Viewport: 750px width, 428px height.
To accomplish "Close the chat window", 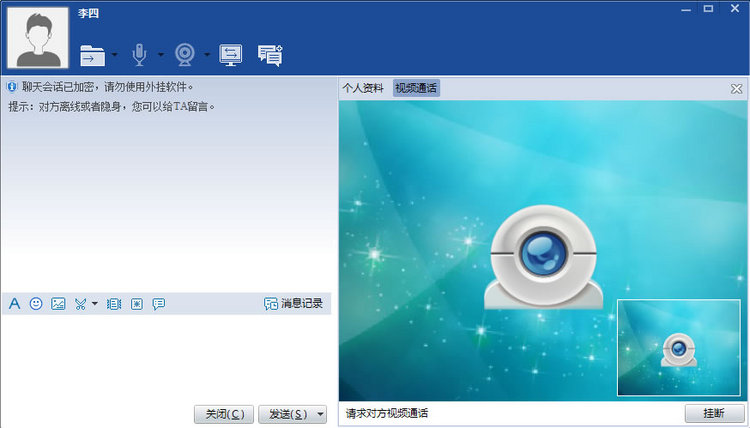I will [735, 9].
